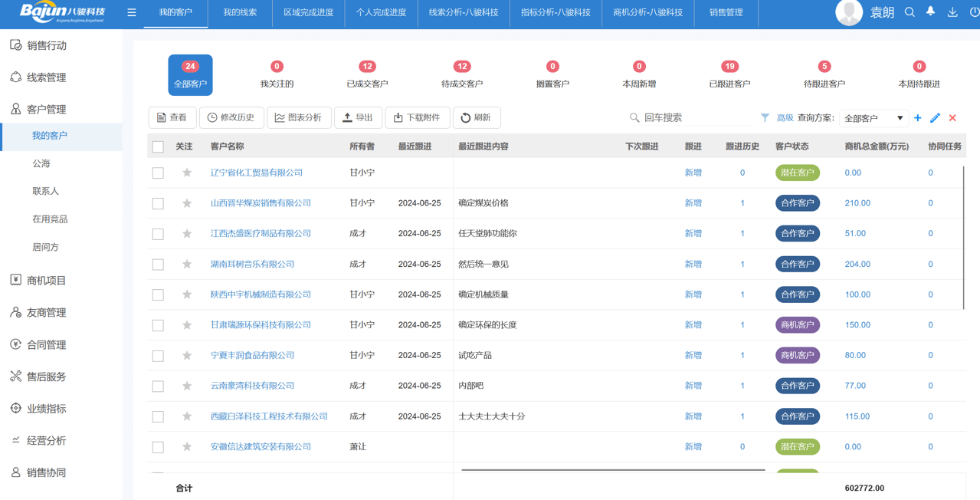The width and height of the screenshot is (980, 500).
Task: Collapse the sidebar with hamburger menu icon
Action: coord(131,13)
